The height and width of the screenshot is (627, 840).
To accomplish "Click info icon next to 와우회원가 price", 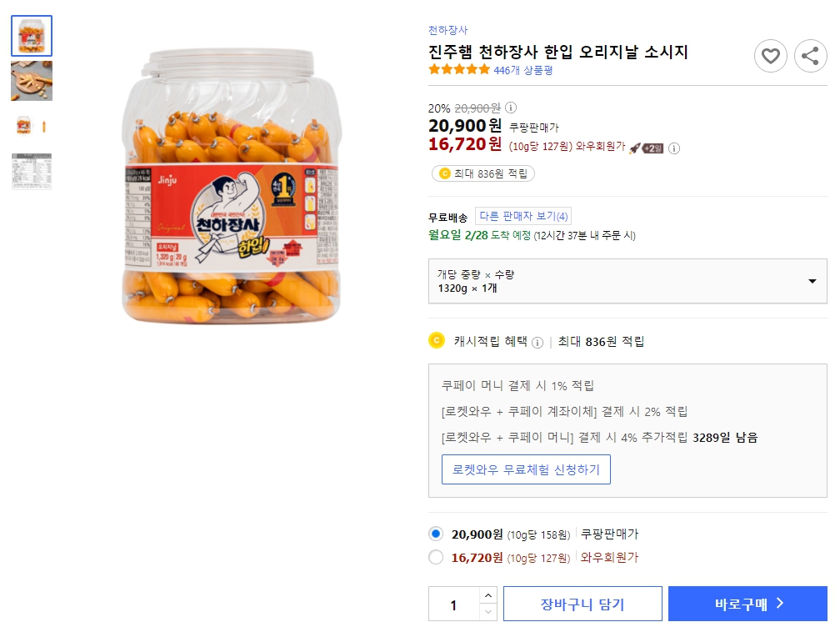I will click(x=674, y=147).
